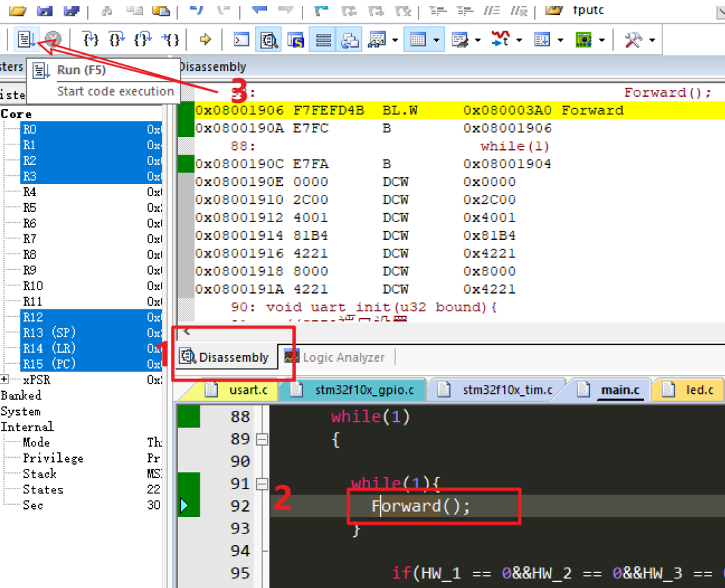
Task: Step Out of the current function
Action: 143,40
